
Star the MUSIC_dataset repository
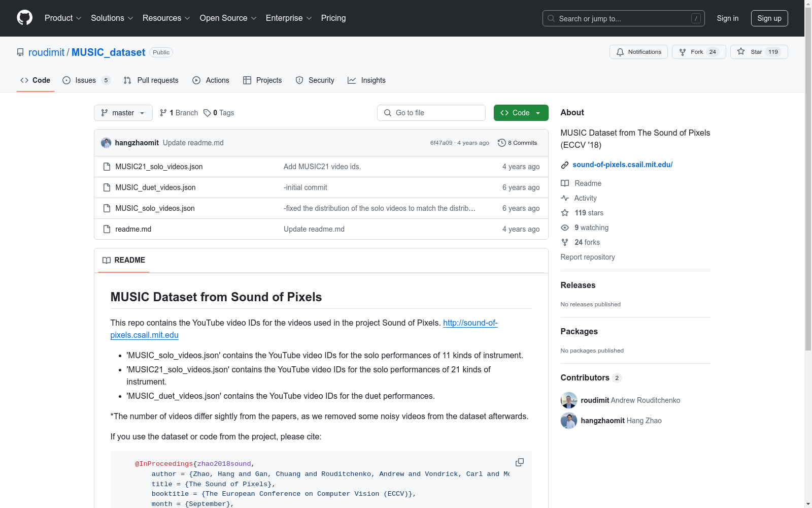coord(759,52)
